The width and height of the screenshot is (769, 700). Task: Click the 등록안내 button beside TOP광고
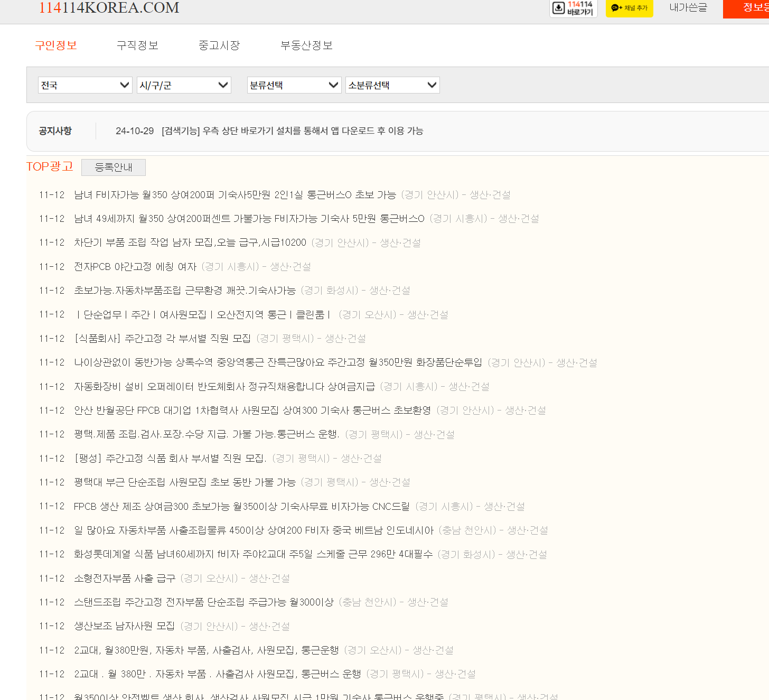(114, 167)
